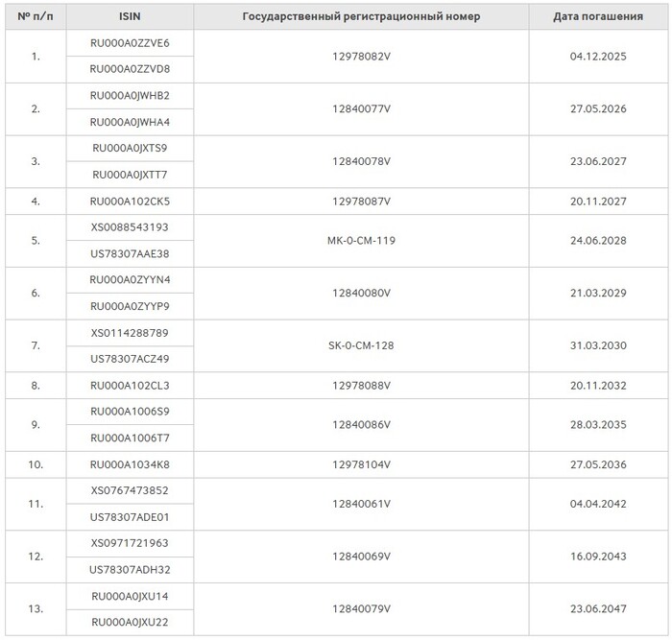Click the maturity date 23.06.2047
672x640 pixels.
598,608
